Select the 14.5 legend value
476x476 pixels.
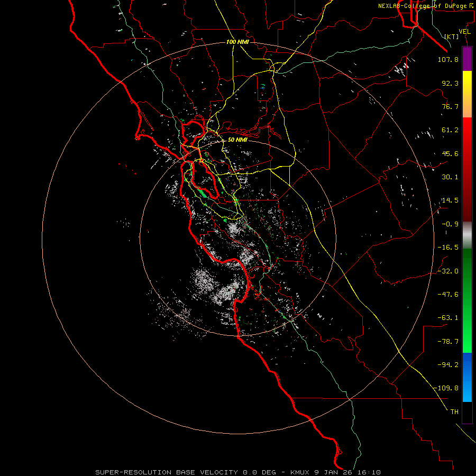coord(450,200)
